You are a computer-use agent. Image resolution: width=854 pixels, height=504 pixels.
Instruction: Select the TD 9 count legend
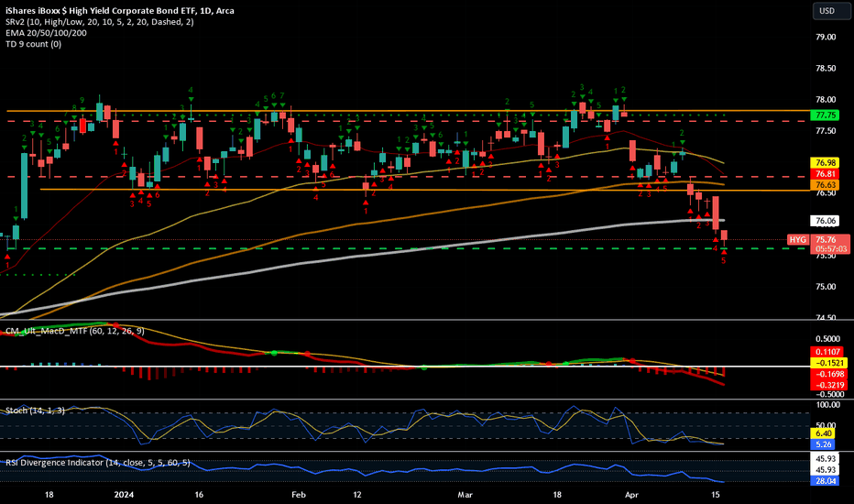(33, 44)
